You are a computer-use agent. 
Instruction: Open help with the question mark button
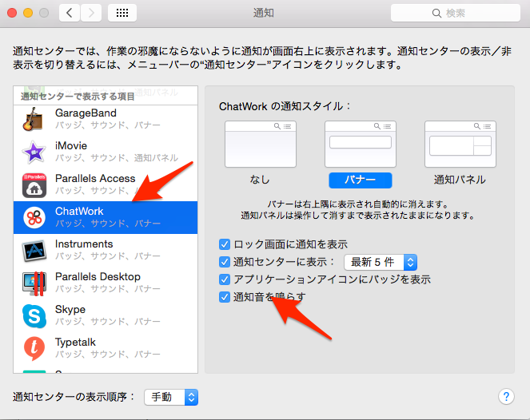click(506, 396)
